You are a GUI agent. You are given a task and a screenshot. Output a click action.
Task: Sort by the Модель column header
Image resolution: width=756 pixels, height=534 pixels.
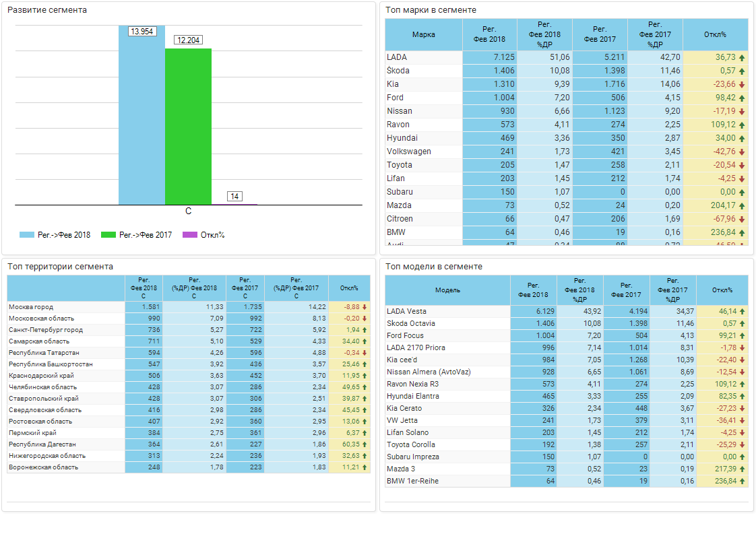tap(448, 290)
